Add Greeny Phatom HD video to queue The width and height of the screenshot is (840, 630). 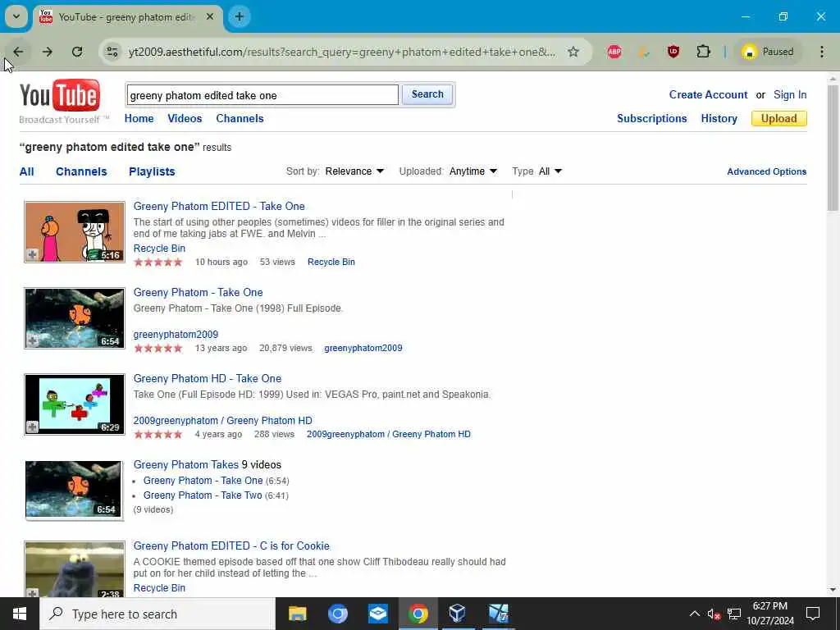[x=32, y=427]
